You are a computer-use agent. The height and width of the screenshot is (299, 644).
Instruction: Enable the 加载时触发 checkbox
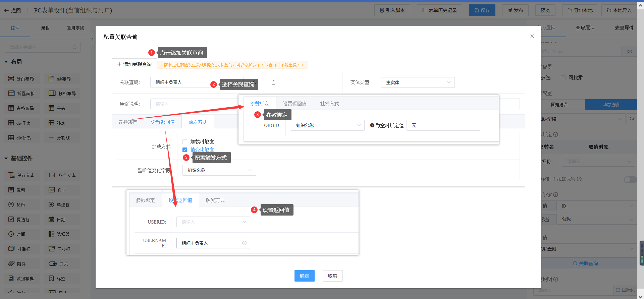click(x=185, y=142)
